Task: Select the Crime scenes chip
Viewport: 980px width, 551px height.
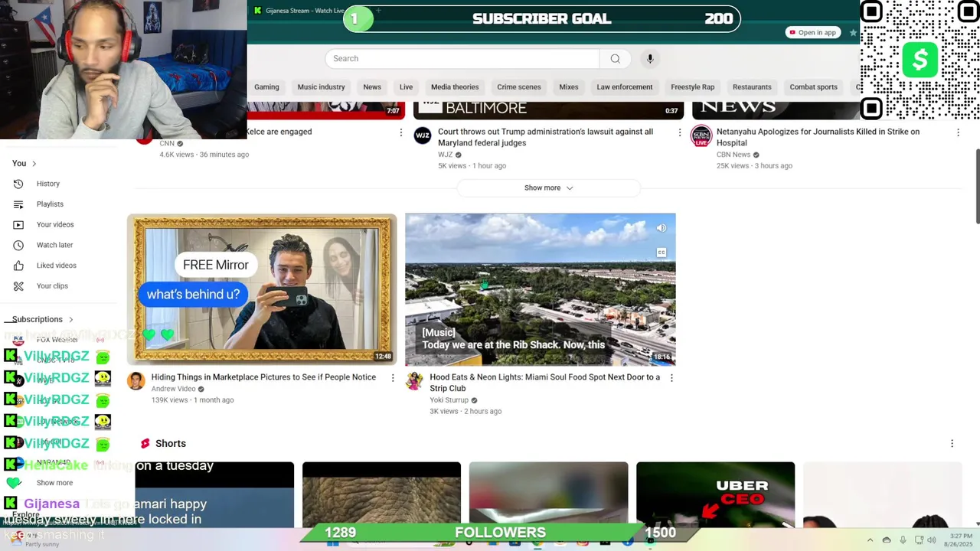Action: 519,87
